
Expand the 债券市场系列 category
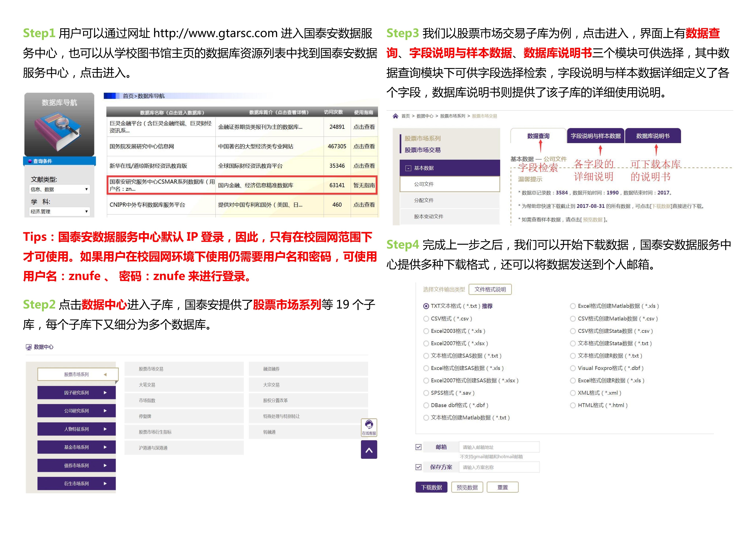[76, 465]
